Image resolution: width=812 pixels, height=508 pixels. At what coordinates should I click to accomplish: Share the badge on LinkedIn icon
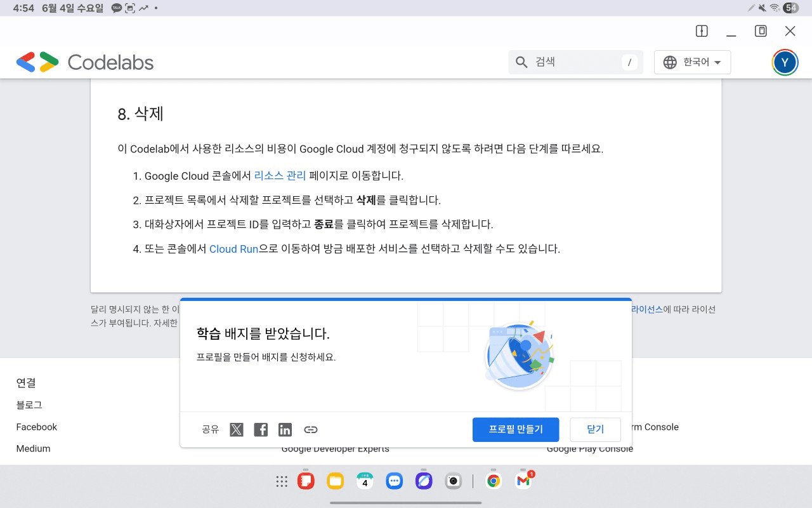[285, 430]
